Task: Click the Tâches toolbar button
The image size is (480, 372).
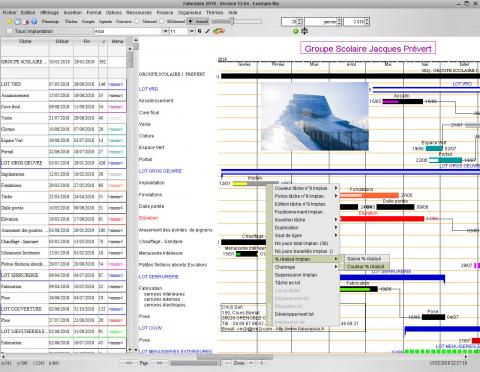Action: tap(71, 21)
